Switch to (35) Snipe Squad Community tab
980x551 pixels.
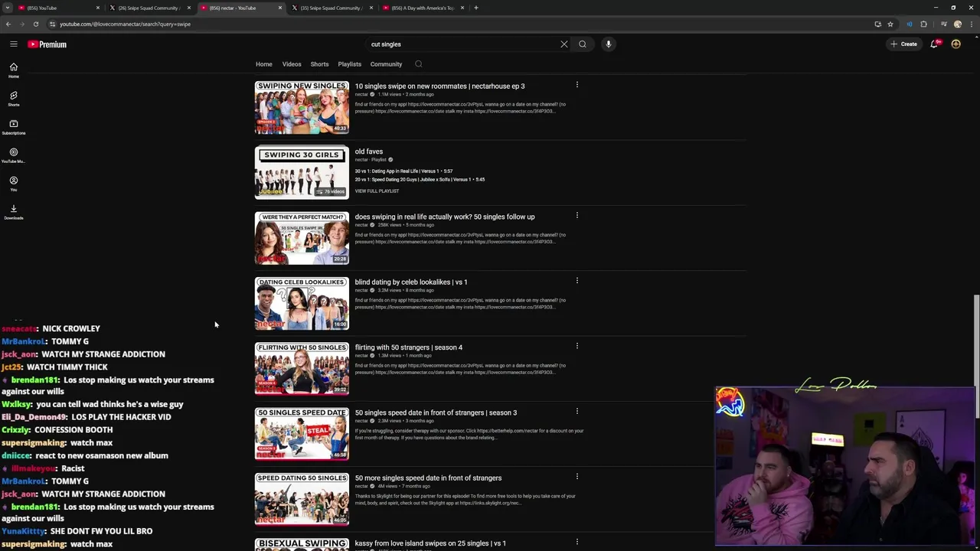click(332, 8)
